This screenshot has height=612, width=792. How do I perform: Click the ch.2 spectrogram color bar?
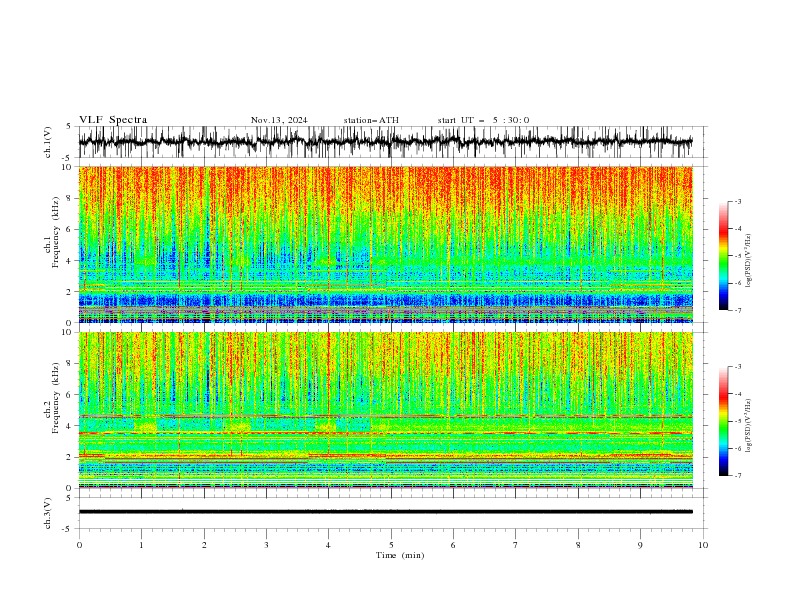(723, 421)
